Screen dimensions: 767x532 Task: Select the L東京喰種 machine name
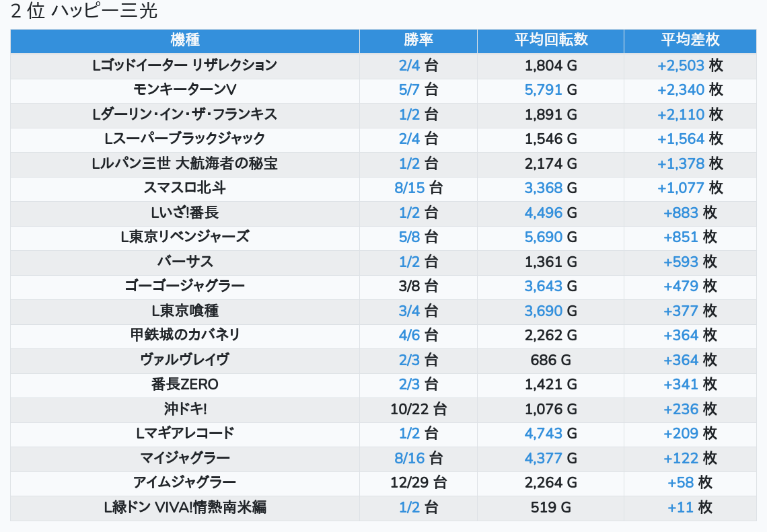185,311
